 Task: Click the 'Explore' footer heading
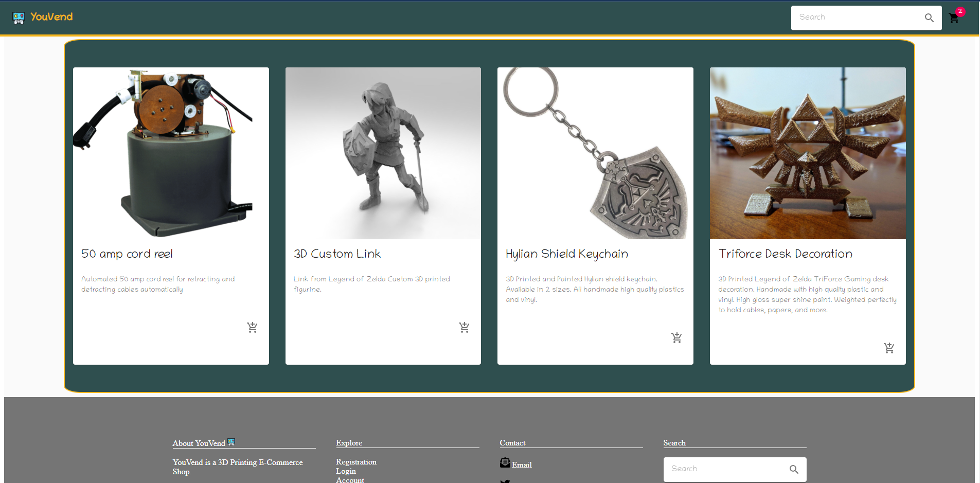(x=349, y=443)
